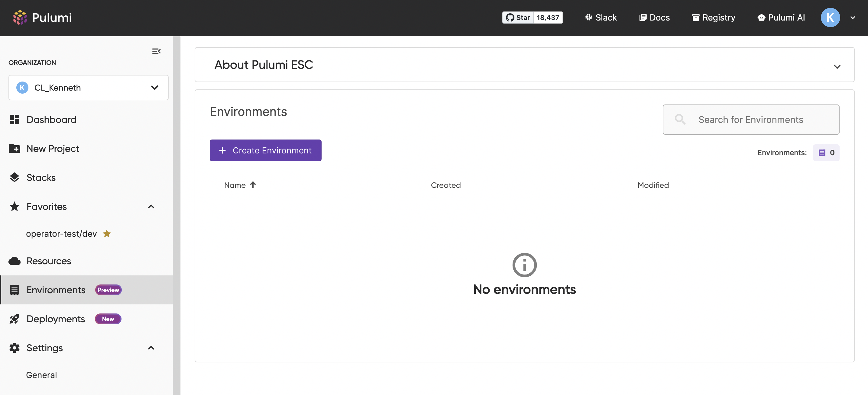Click Create Environment button

tap(266, 150)
